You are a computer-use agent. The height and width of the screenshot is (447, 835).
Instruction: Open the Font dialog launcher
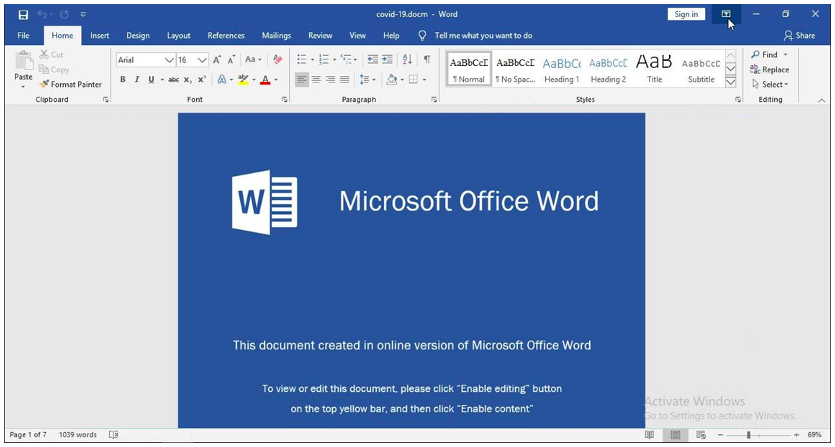pos(284,100)
